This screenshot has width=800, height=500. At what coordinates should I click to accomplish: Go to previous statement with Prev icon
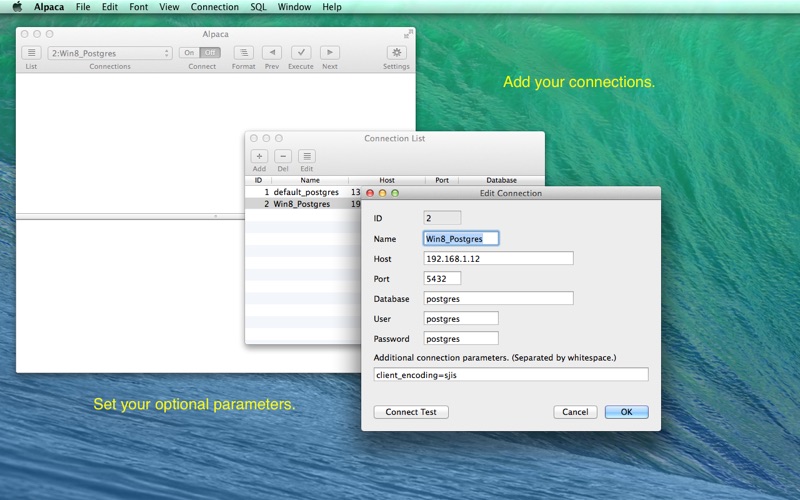tap(272, 53)
